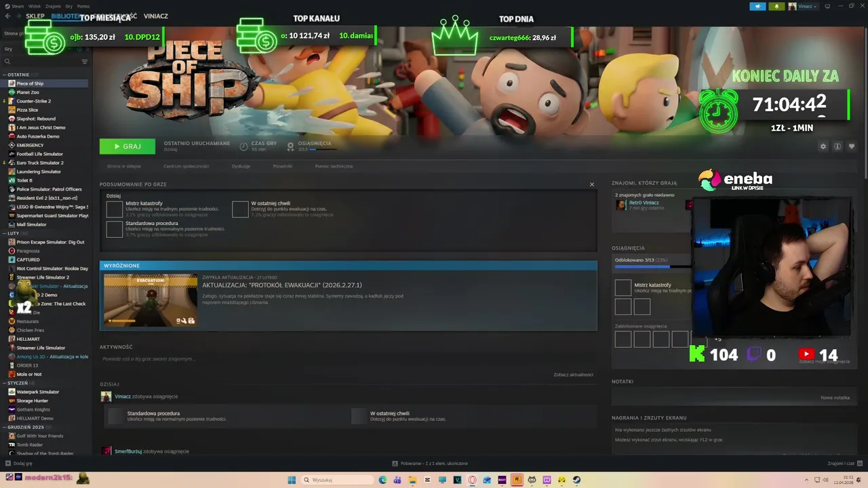Open the Windows Start menu

point(292,480)
